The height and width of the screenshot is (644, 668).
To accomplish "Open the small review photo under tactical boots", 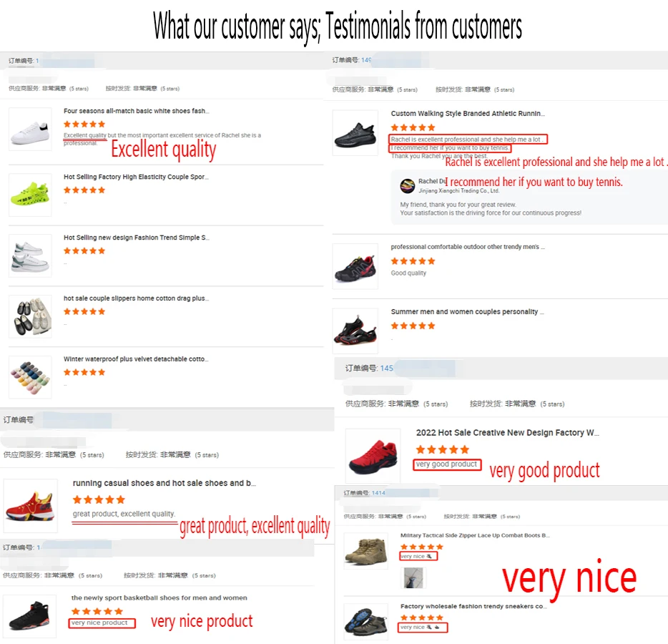I will (x=413, y=577).
